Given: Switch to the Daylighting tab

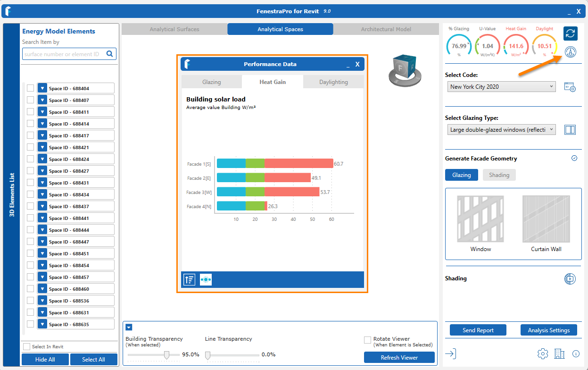Looking at the screenshot, I should [x=333, y=82].
